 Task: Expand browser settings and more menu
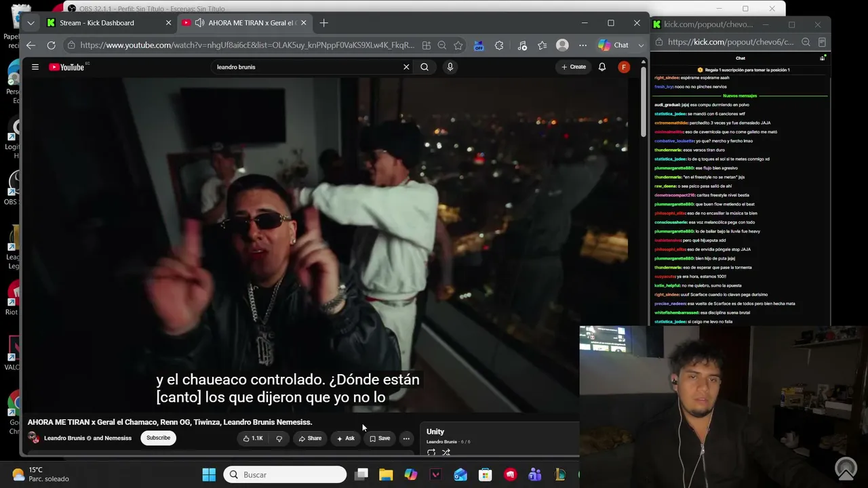tap(583, 45)
